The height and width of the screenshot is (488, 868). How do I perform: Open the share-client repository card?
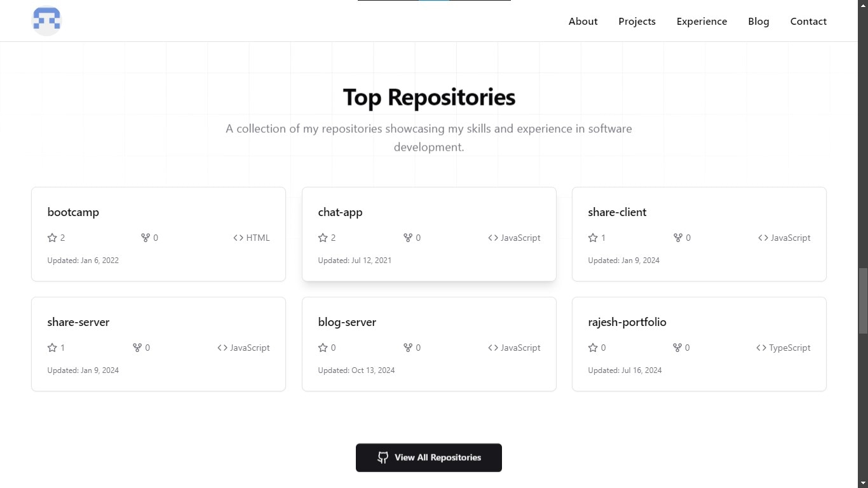coord(699,234)
